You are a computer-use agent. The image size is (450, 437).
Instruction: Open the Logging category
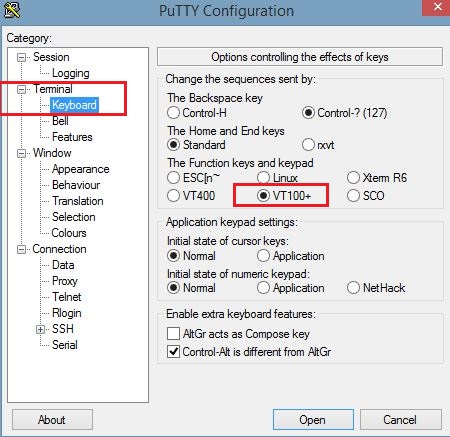(x=71, y=73)
